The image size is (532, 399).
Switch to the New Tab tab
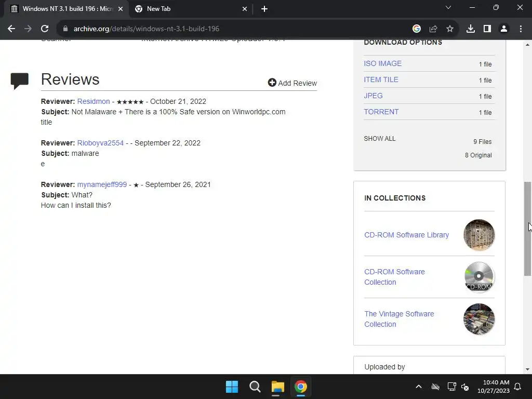click(x=191, y=9)
